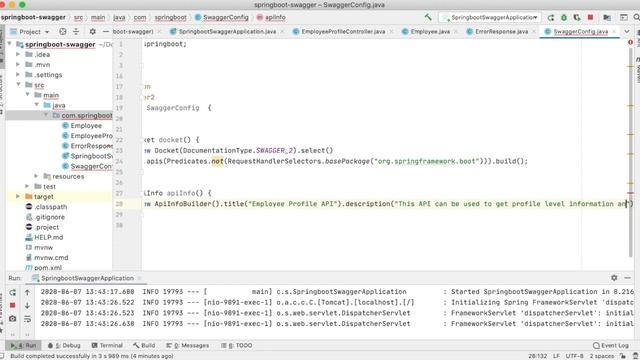The height and width of the screenshot is (360, 640).
Task: Open the Event Log
Action: click(x=611, y=345)
